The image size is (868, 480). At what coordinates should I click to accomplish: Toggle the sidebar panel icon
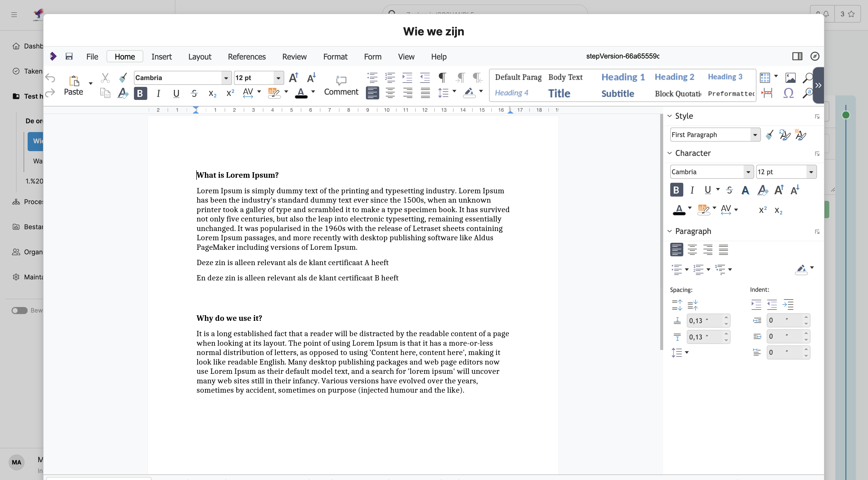tap(797, 56)
